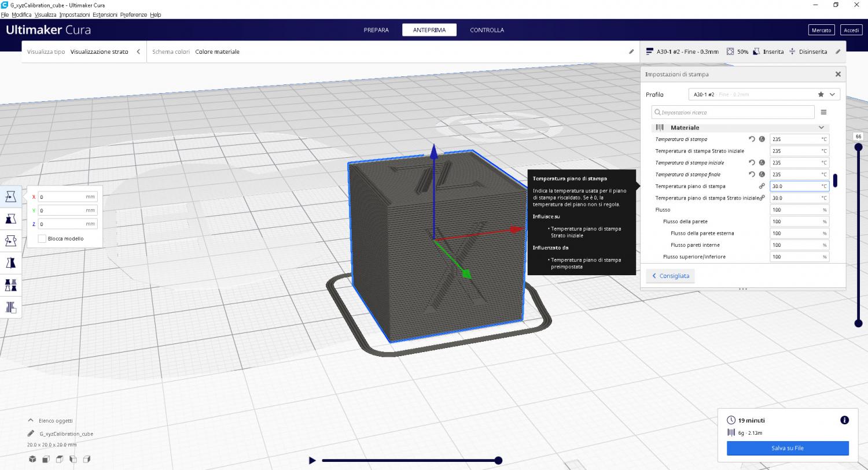Viewport: 868px width, 470px height.
Task: Select the Support Blocker tool
Action: click(x=10, y=307)
